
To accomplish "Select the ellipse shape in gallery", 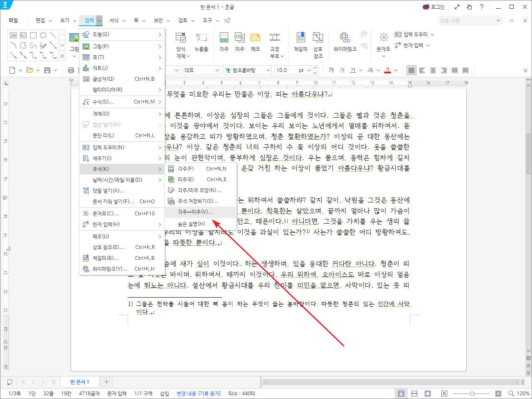I will [x=43, y=35].
